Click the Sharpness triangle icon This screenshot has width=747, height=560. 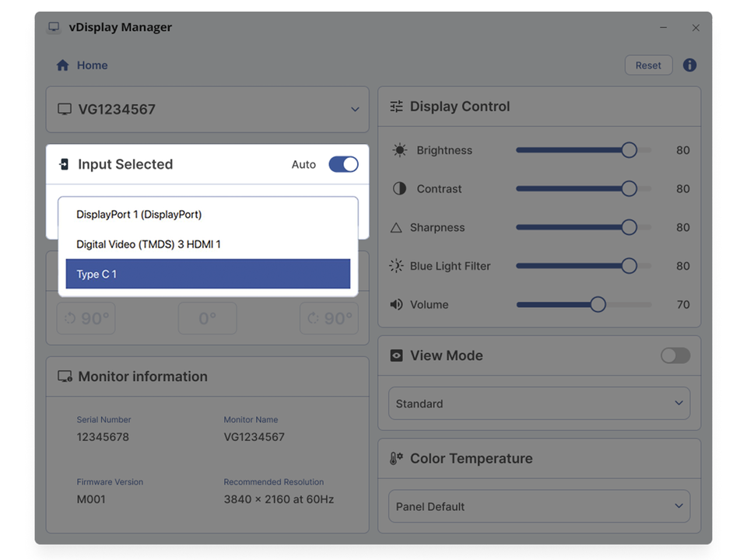coord(396,228)
